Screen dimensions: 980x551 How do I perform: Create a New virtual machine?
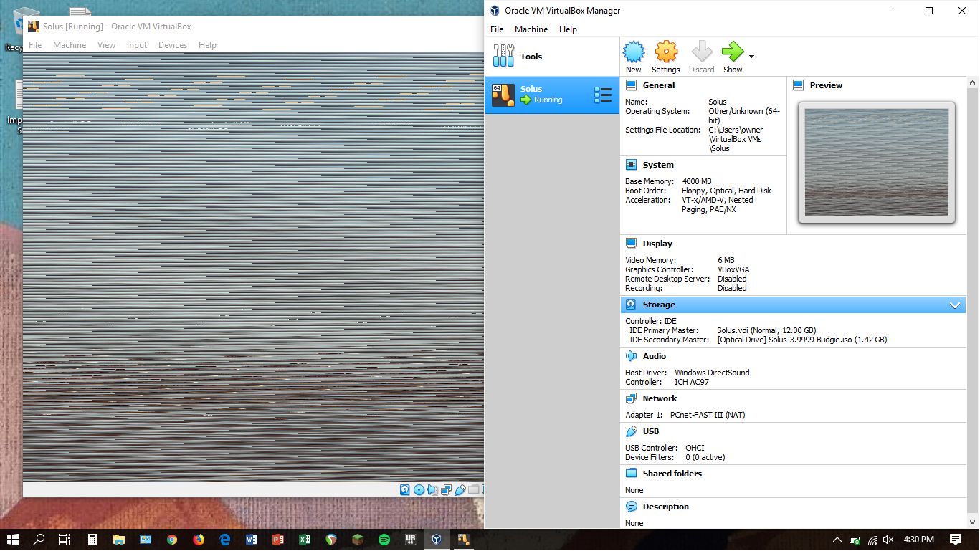tap(633, 54)
